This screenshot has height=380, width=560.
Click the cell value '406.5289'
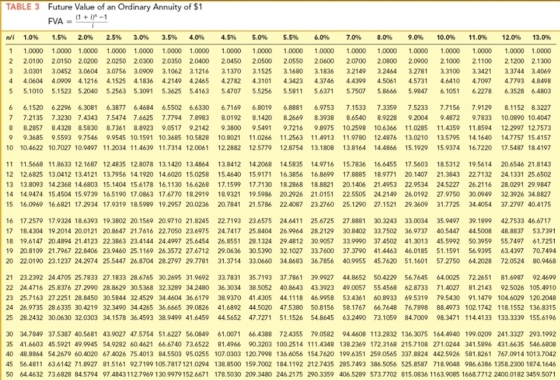pos(353,375)
